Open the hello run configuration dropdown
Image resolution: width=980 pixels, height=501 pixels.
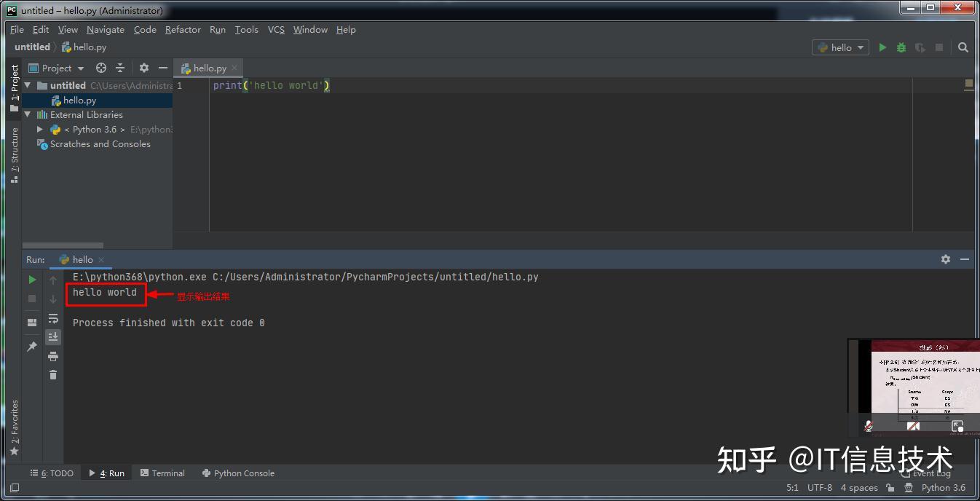coord(841,47)
